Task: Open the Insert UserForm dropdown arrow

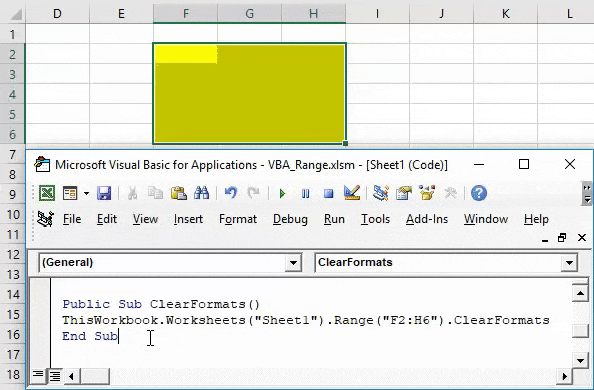Action: [86, 193]
